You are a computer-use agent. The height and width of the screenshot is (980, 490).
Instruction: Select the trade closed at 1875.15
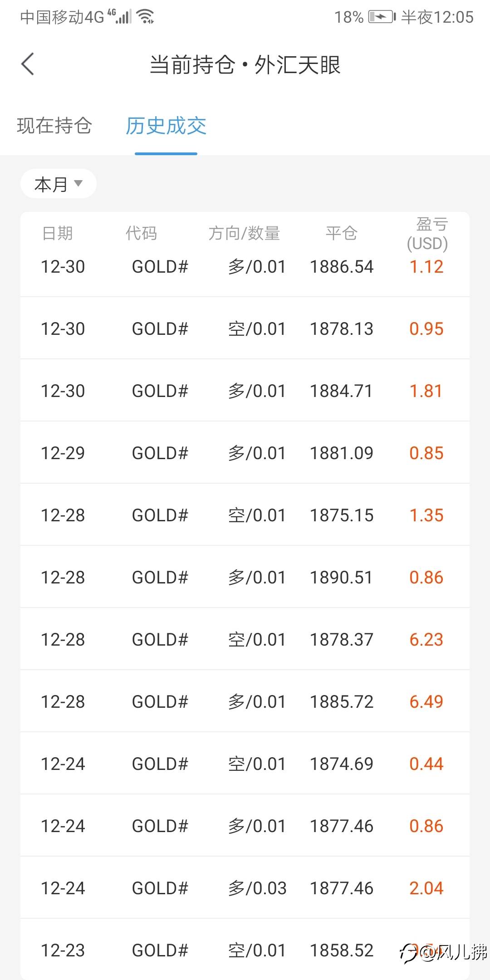click(245, 515)
